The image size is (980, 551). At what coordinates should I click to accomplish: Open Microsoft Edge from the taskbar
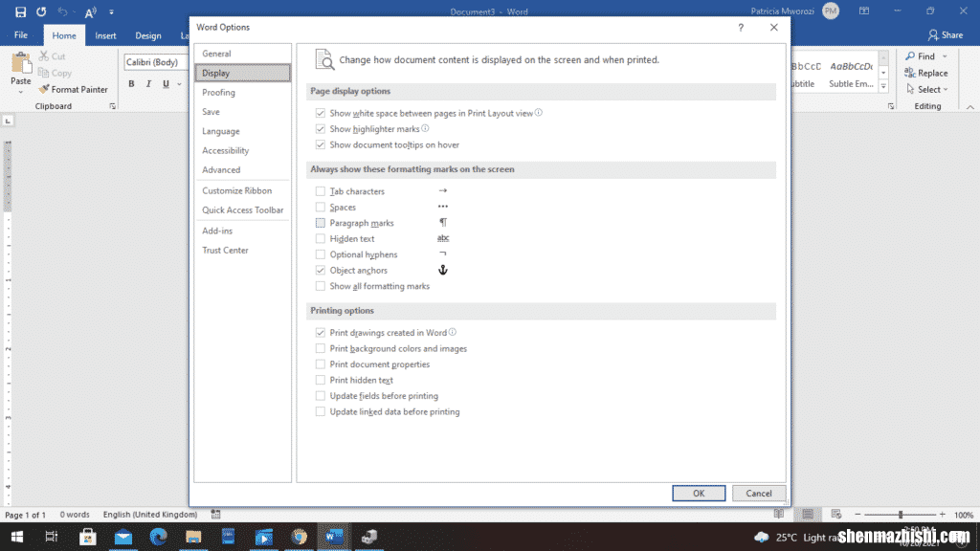coord(158,537)
